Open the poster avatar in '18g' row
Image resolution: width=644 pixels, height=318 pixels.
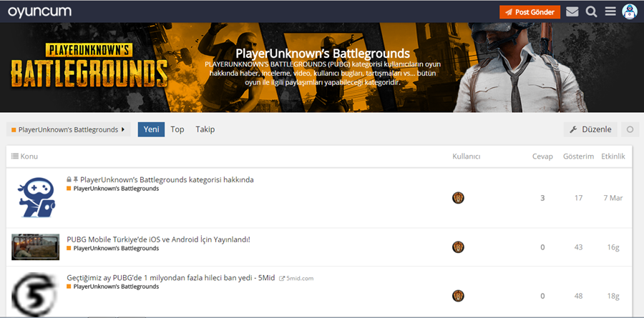coord(458,296)
